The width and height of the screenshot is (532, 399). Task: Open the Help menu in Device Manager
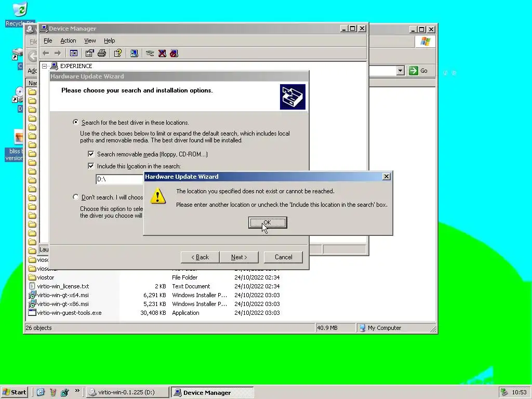point(109,41)
